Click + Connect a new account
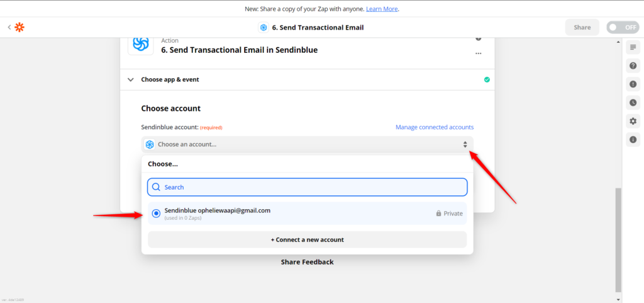644x303 pixels. coord(307,239)
